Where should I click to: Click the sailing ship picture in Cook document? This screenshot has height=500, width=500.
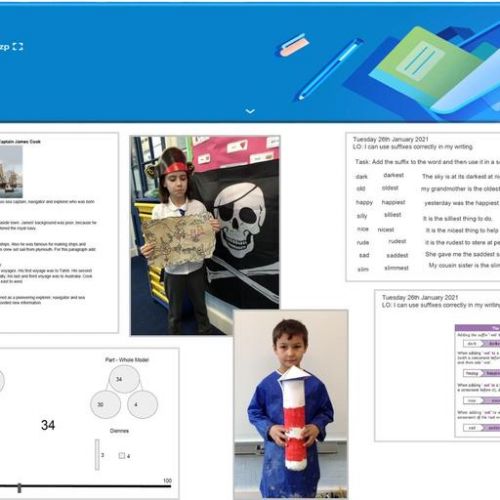coord(11,172)
